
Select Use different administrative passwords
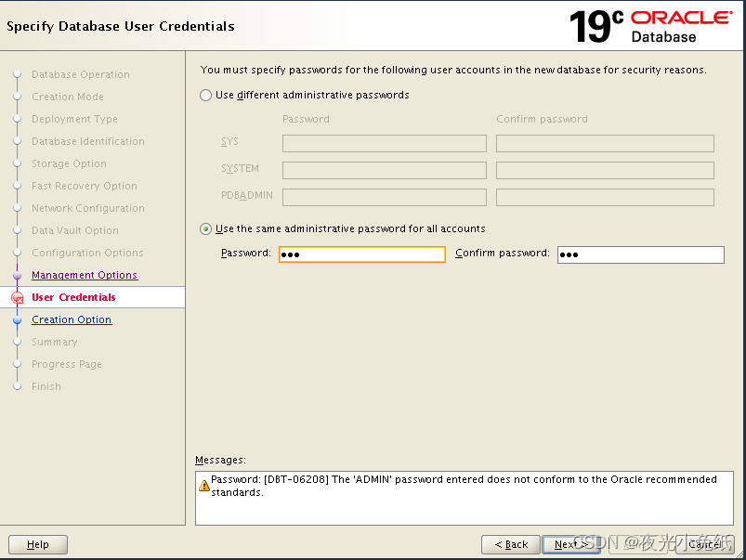pos(206,95)
